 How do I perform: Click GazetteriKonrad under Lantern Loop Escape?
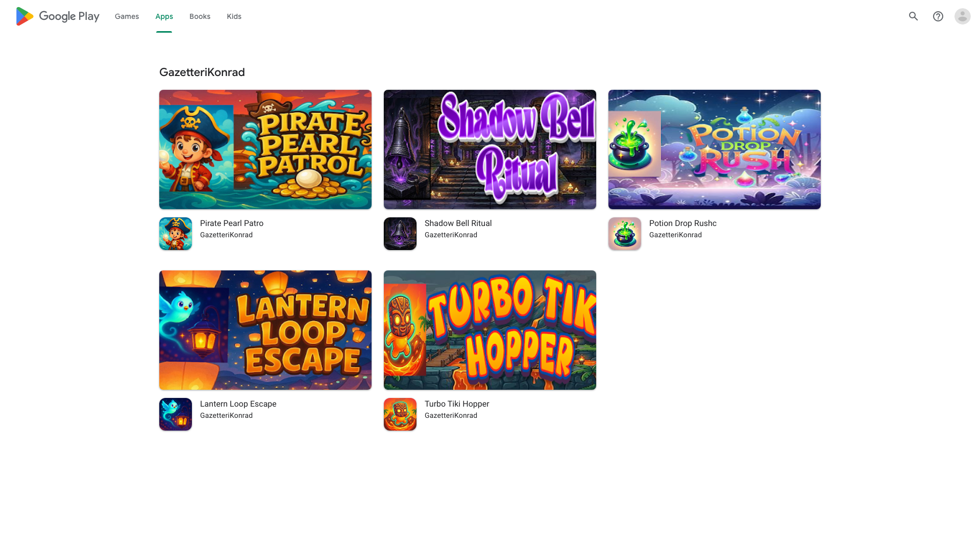pos(226,416)
